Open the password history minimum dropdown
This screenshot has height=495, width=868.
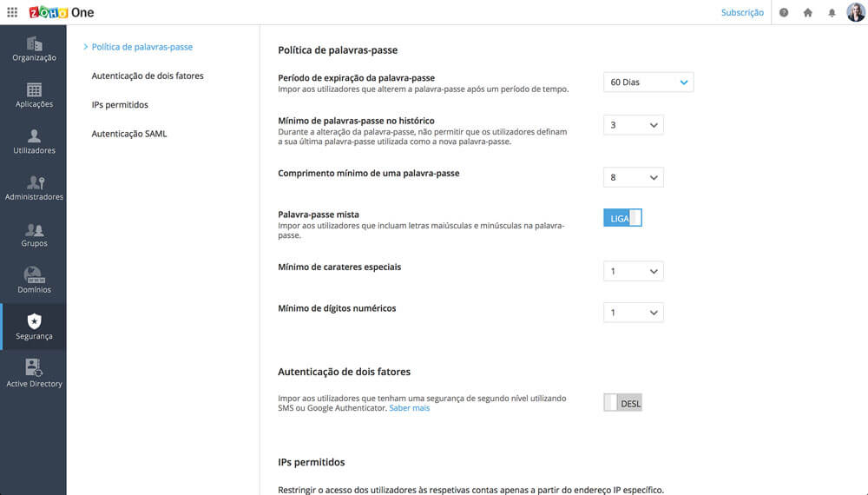(634, 125)
